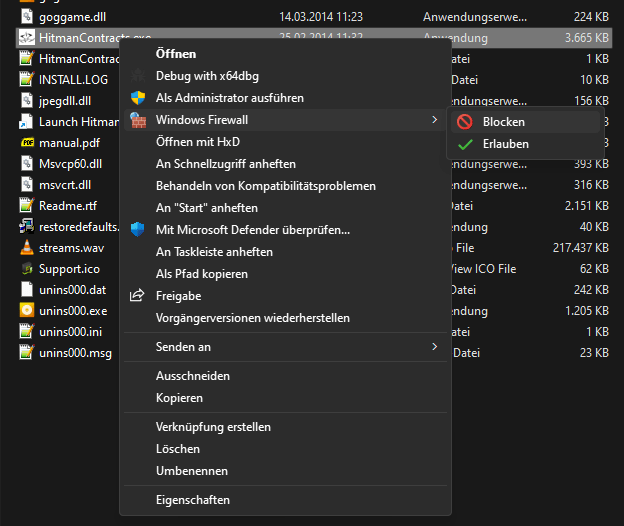
Task: Choose Vorgängerversionen wiederherstellen
Action: tap(285, 318)
